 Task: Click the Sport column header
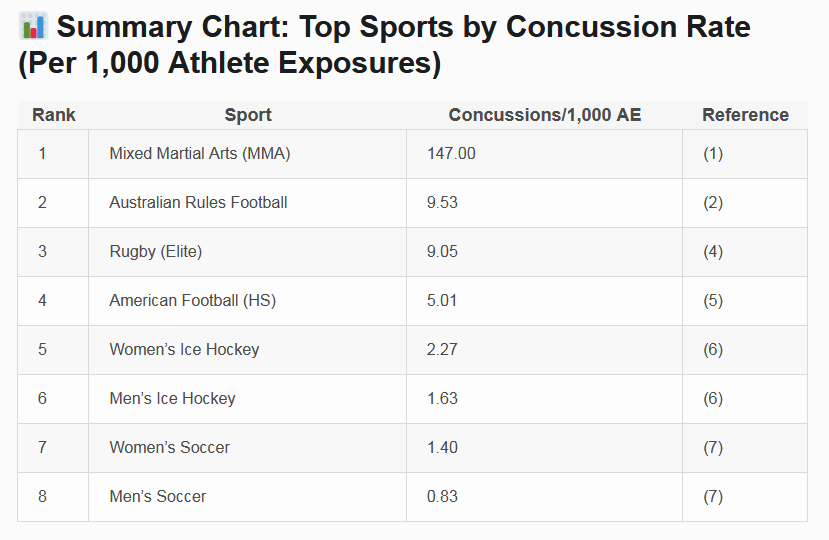click(x=248, y=115)
